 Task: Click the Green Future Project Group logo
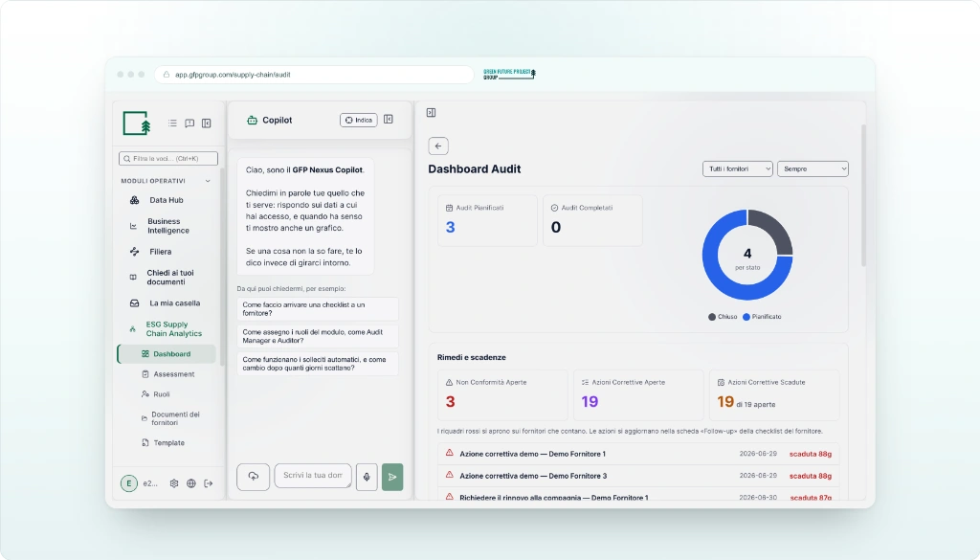(x=509, y=74)
